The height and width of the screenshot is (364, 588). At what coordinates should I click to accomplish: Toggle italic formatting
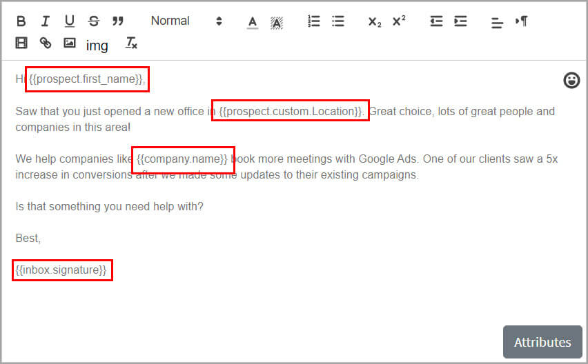[46, 21]
